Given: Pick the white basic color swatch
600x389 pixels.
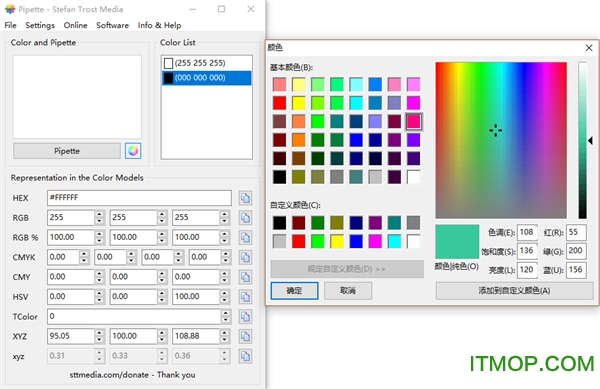Looking at the screenshot, I should pos(414,177).
